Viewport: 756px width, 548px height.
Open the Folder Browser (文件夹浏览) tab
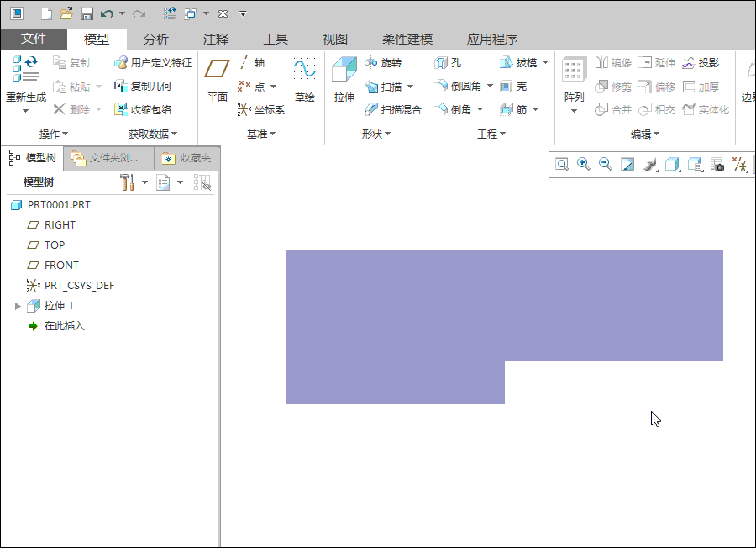tap(108, 158)
